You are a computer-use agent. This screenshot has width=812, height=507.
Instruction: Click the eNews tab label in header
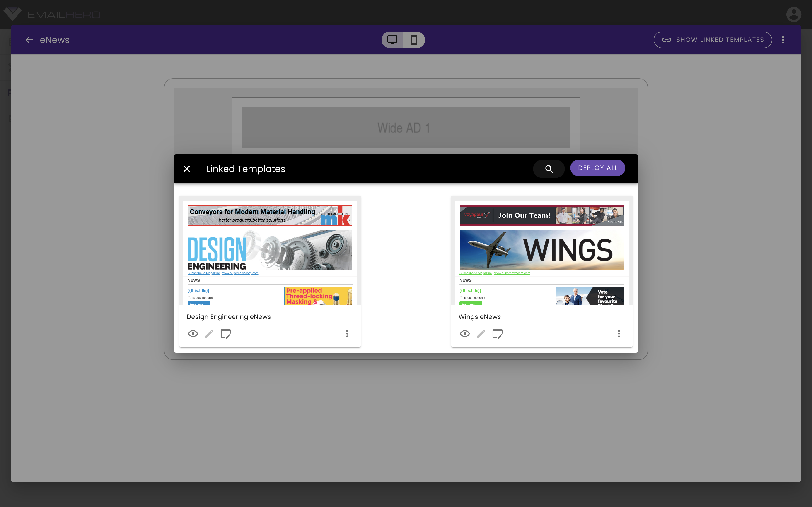54,40
